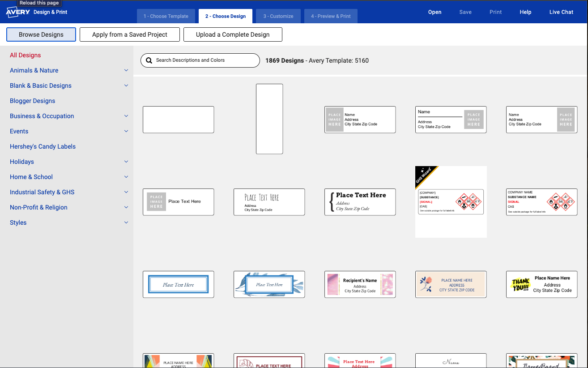The width and height of the screenshot is (588, 368).
Task: Pick the Thank You label design
Action: 542,284
